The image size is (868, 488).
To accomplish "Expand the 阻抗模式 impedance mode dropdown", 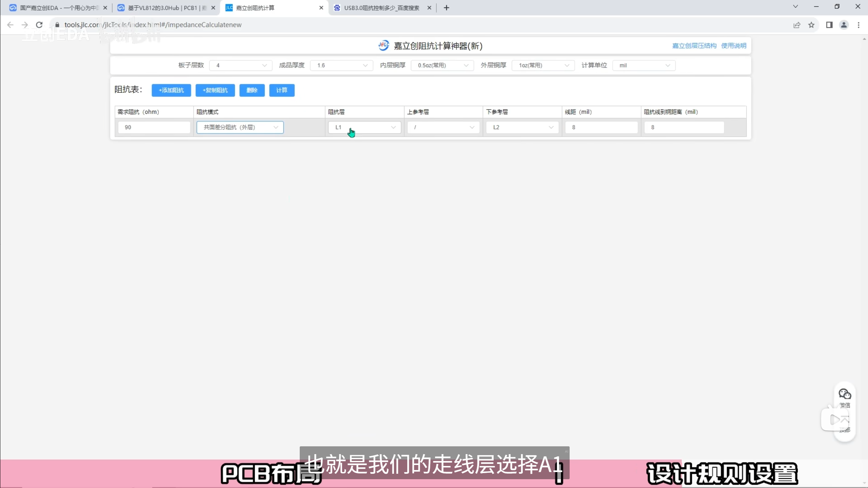I will [x=240, y=127].
